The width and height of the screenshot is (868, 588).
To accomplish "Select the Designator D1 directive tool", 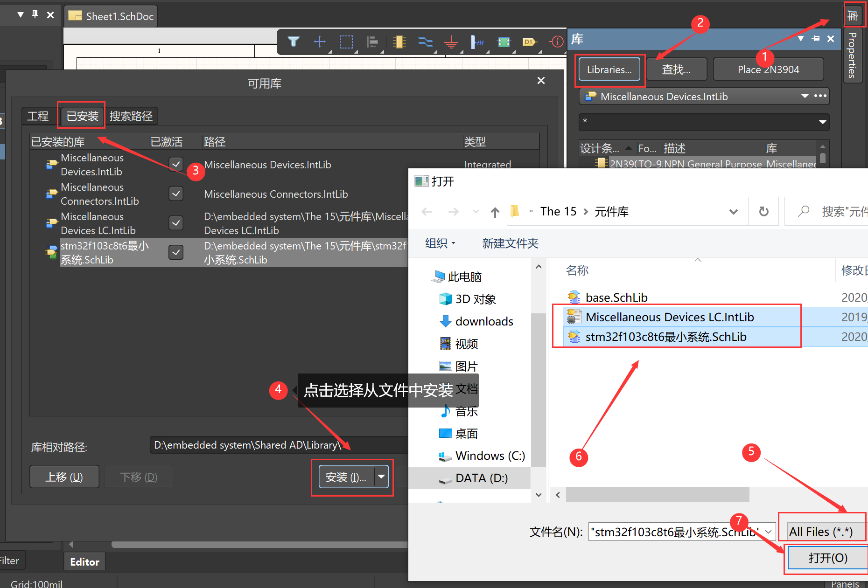I will click(530, 42).
